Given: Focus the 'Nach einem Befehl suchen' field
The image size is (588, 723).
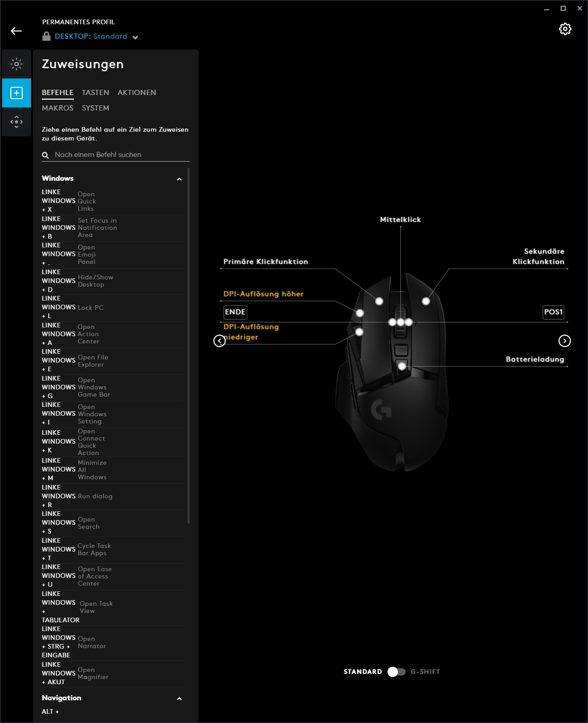Looking at the screenshot, I should tap(116, 154).
